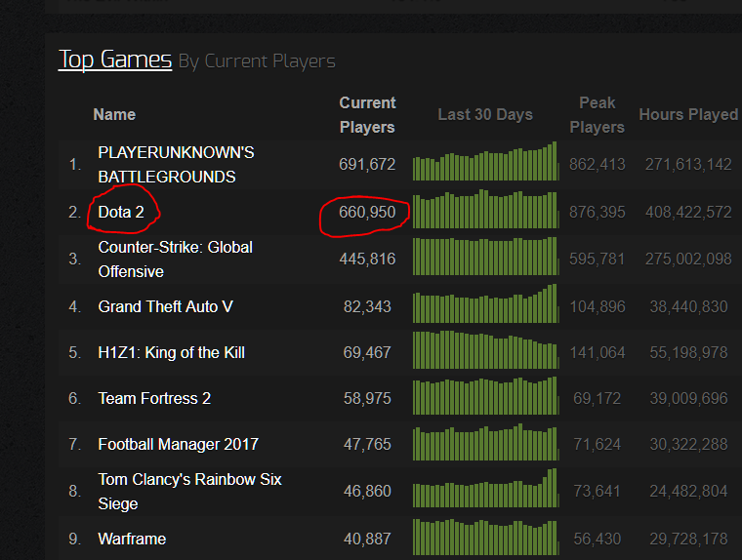Click the Peak Players column header

tap(597, 115)
